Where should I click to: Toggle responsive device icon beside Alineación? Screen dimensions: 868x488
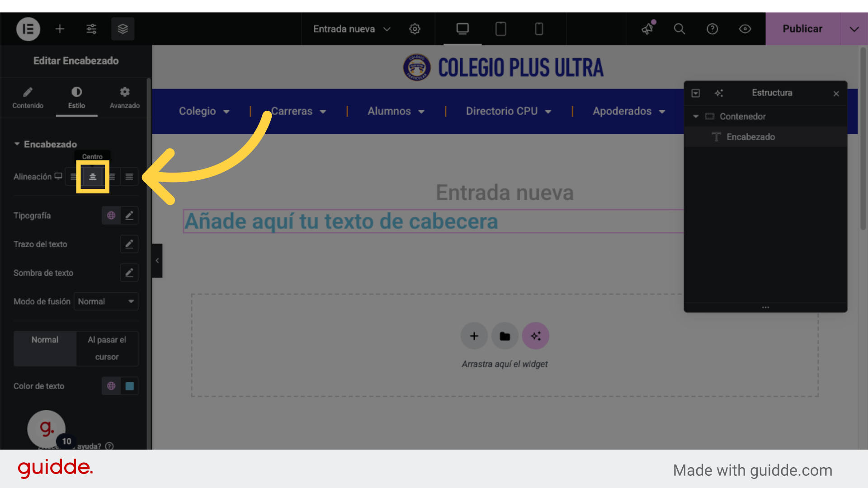click(58, 176)
